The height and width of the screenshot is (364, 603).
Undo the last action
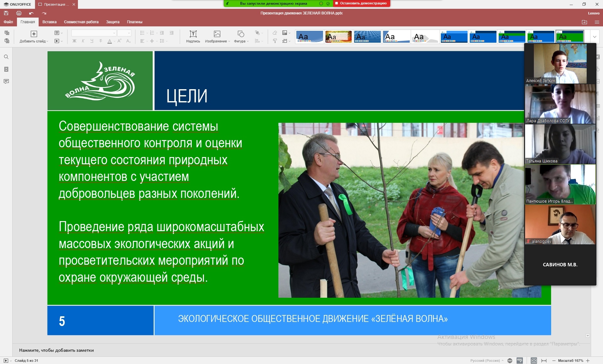coord(31,13)
